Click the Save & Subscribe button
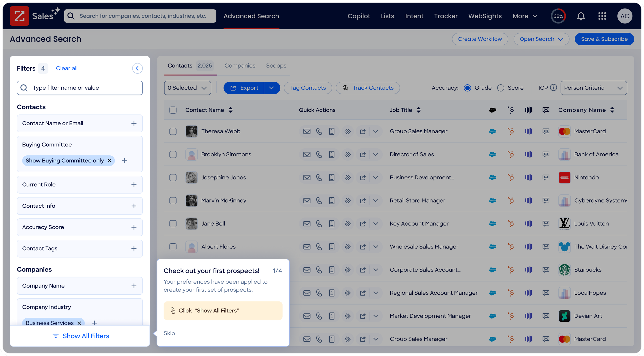This screenshot has height=356, width=644. pos(604,39)
